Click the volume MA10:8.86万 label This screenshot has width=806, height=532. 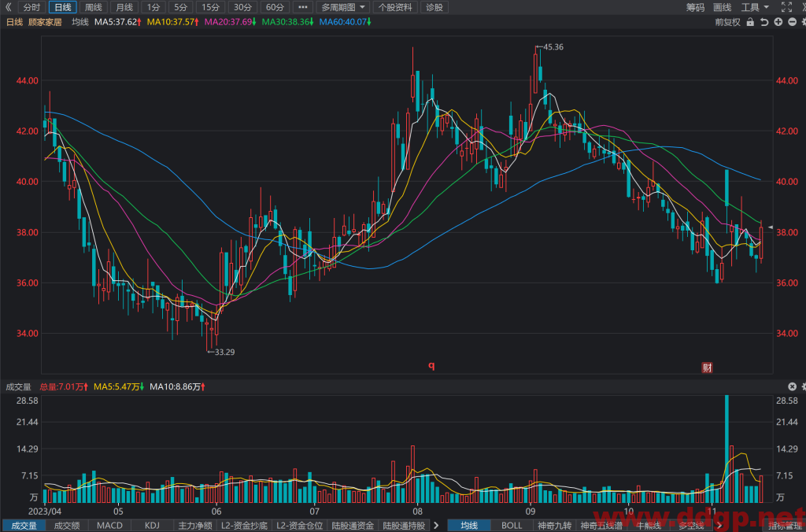177,386
